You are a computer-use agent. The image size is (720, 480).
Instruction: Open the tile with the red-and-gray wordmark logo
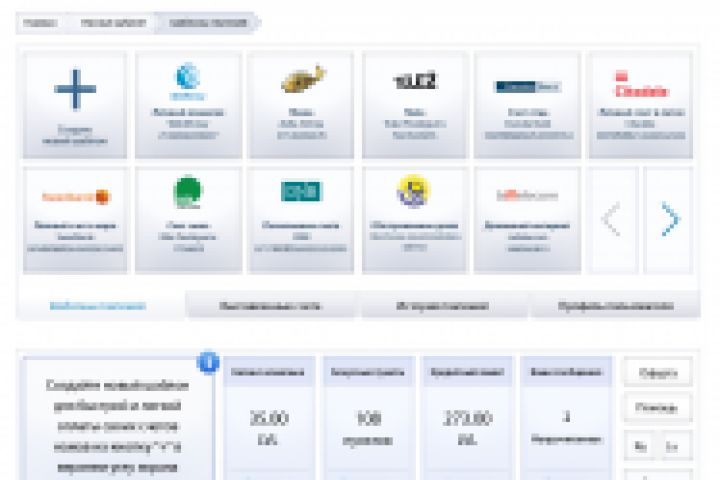pyautogui.click(x=528, y=220)
